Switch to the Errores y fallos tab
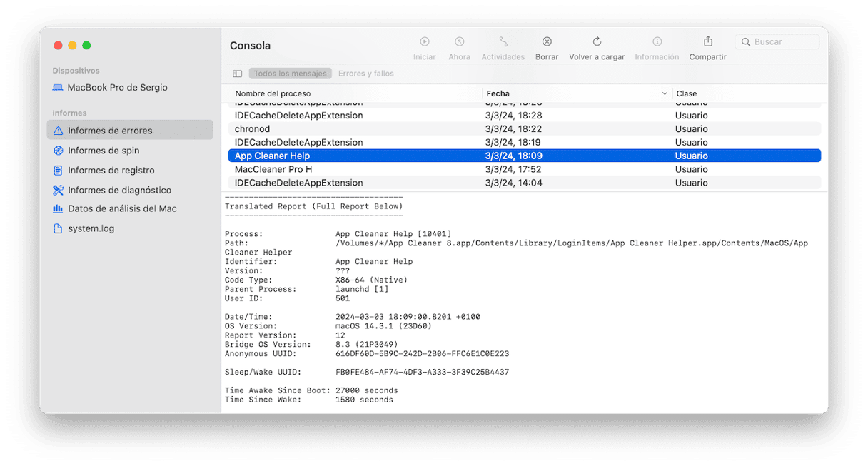 pyautogui.click(x=366, y=73)
